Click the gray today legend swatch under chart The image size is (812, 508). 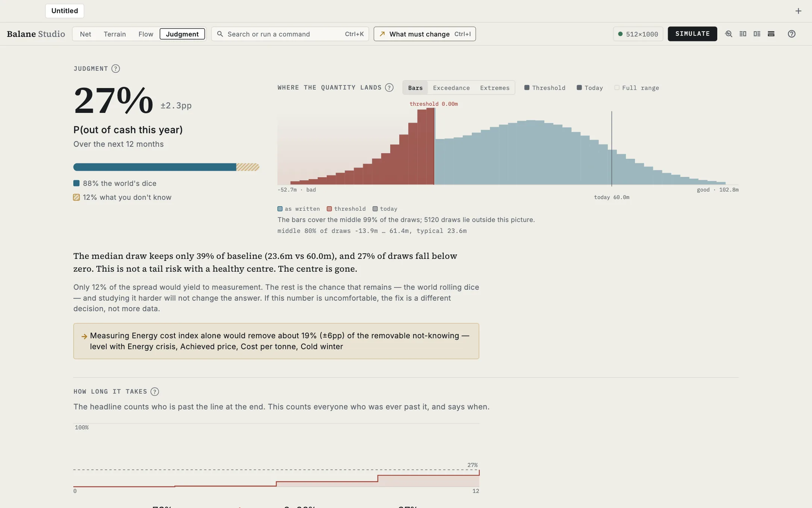point(375,209)
